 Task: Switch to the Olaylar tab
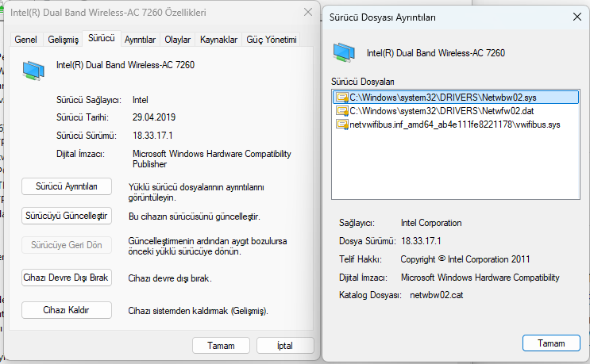point(177,40)
